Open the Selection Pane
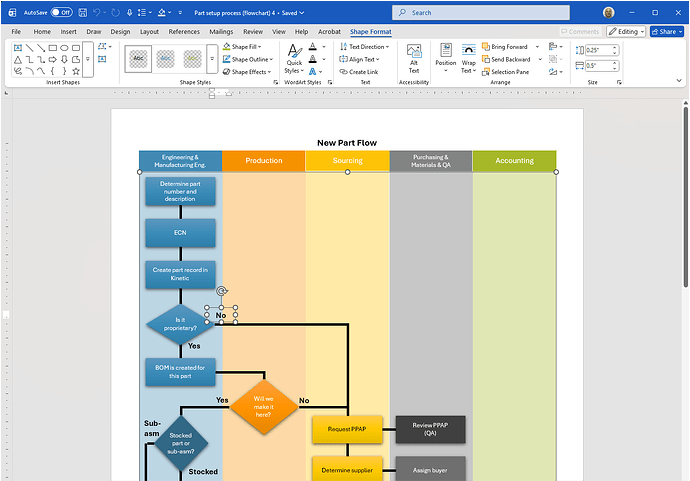 [506, 72]
